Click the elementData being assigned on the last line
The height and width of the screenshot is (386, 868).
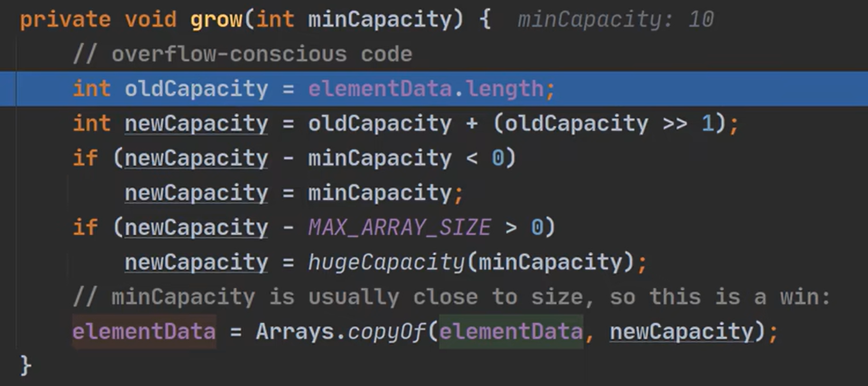(x=144, y=332)
